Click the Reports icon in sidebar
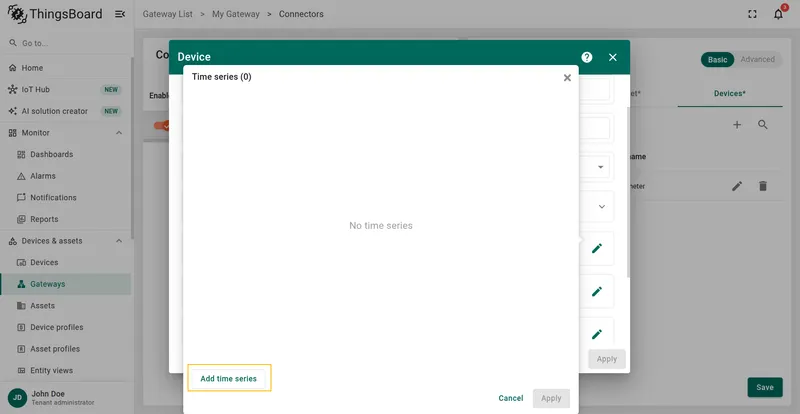The image size is (800, 414). 21,219
